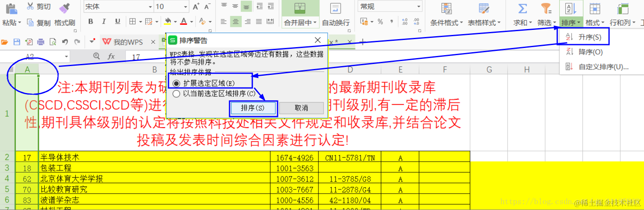The width and height of the screenshot is (644, 210).
Task: Decrease font size with the A- icon
Action: (x=207, y=6)
